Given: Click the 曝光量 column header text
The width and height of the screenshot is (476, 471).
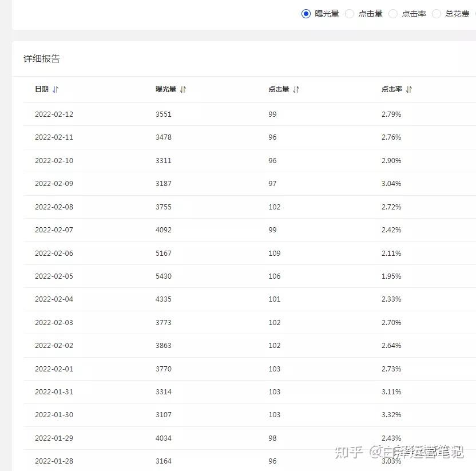Looking at the screenshot, I should (x=166, y=89).
